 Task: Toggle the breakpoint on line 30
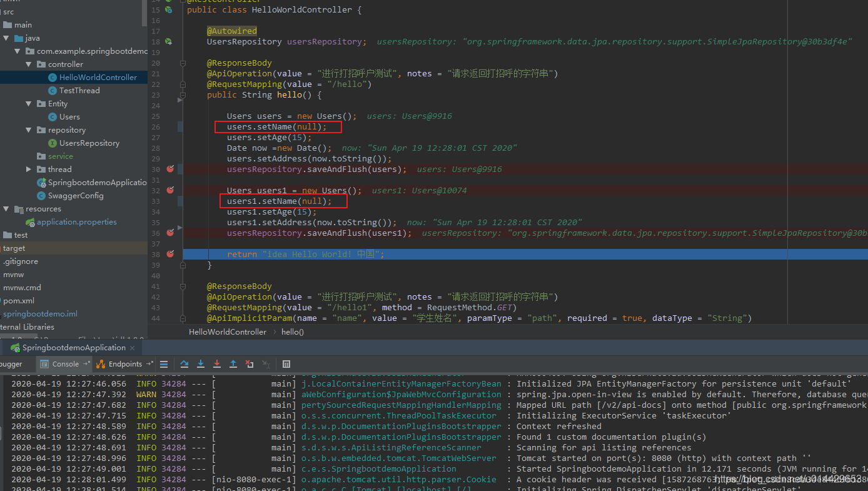click(x=170, y=169)
